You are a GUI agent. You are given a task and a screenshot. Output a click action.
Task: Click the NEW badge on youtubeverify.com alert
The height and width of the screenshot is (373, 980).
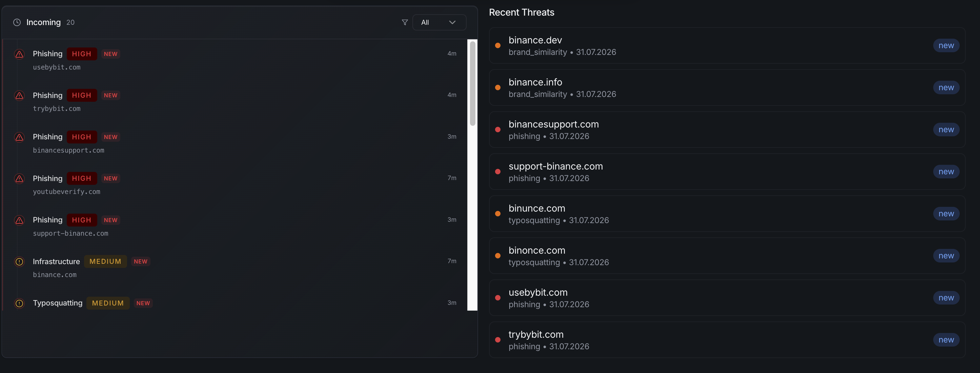(111, 178)
